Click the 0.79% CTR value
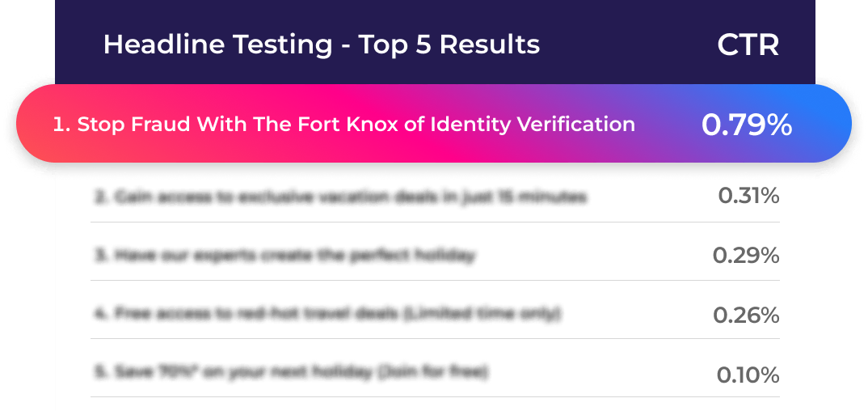This screenshot has height=411, width=868. pyautogui.click(x=747, y=125)
